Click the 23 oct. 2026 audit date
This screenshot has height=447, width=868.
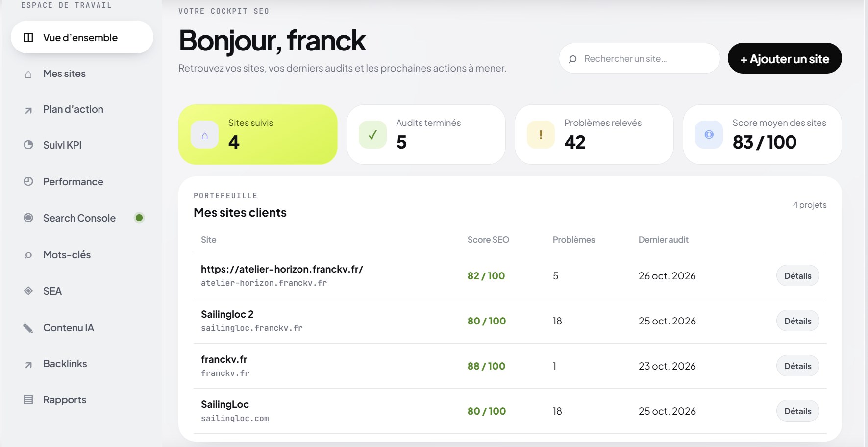pyautogui.click(x=667, y=366)
